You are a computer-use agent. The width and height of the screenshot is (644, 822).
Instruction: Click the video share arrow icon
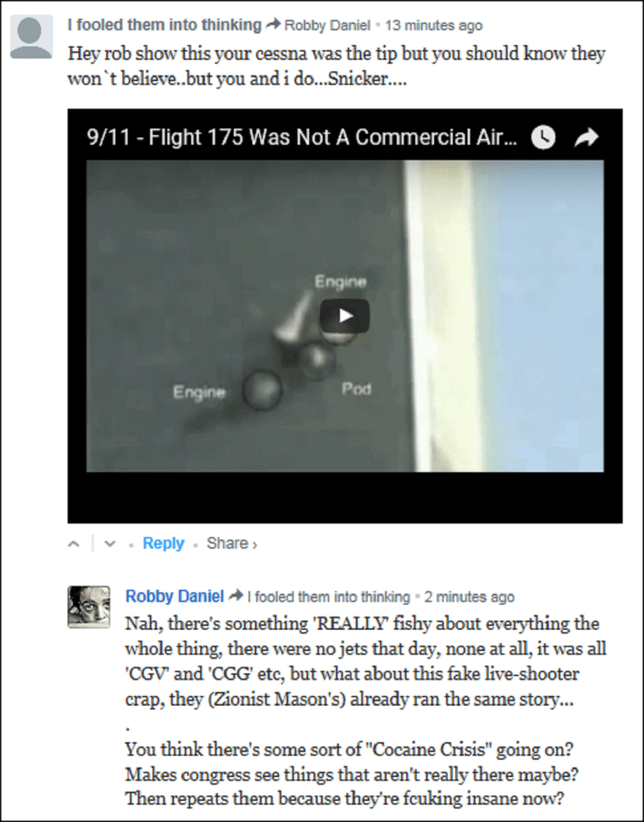tap(587, 138)
